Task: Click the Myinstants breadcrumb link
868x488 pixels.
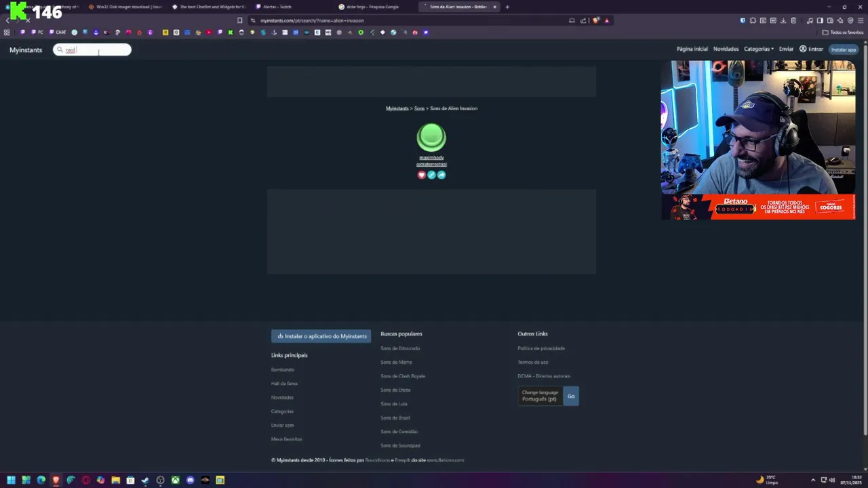Action: 397,108
